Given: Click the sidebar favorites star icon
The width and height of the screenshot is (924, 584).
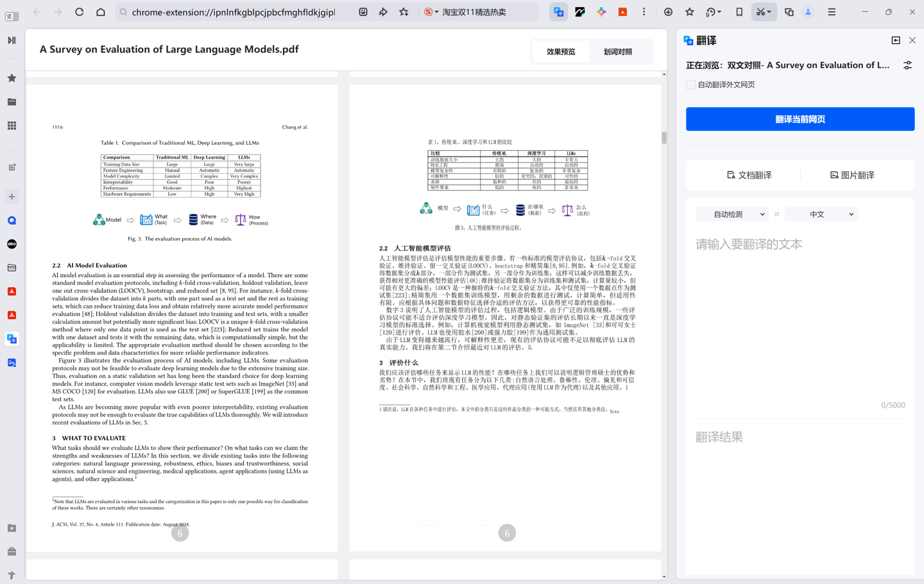Looking at the screenshot, I should (12, 78).
